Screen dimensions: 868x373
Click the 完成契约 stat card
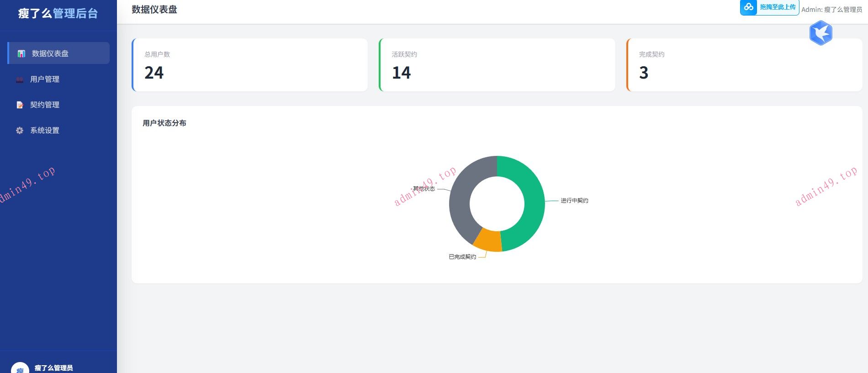pos(744,65)
